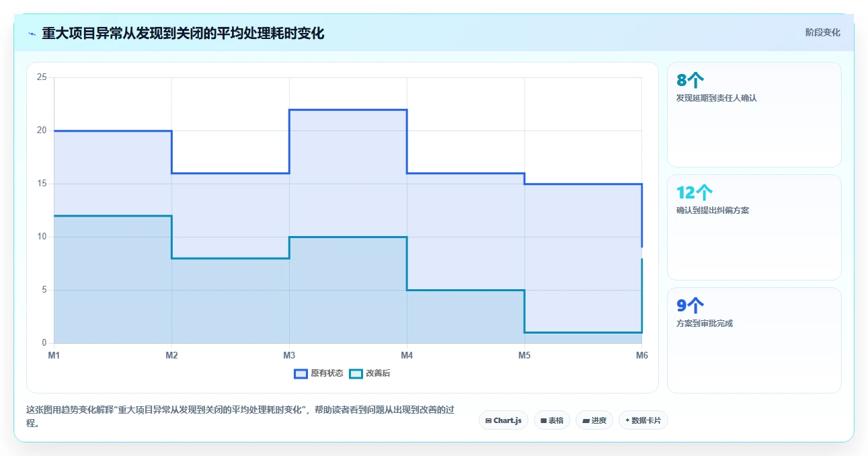The image size is (868, 456).
Task: Click the 8个 figure
Action: click(x=691, y=80)
